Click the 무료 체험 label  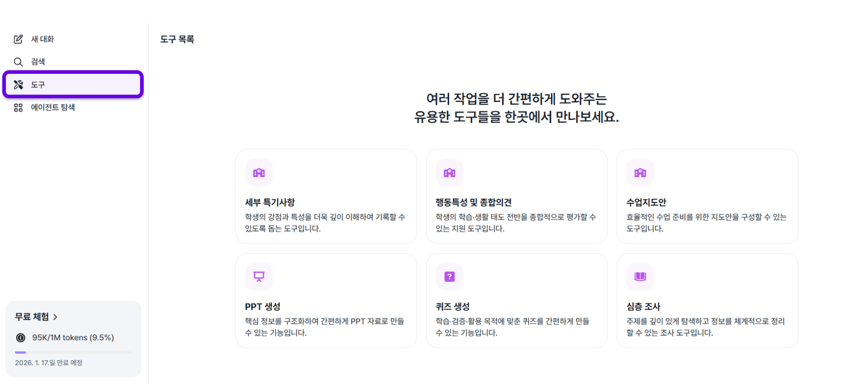[32, 317]
